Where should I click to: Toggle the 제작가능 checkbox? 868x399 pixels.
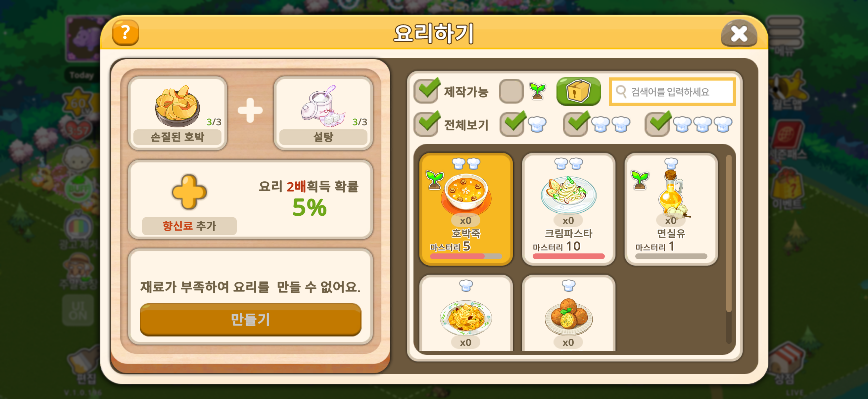pos(426,91)
